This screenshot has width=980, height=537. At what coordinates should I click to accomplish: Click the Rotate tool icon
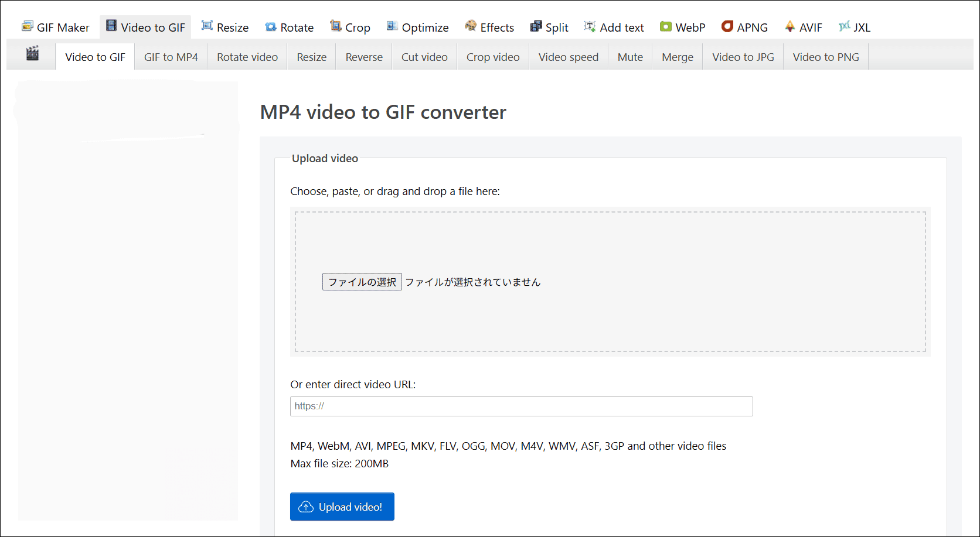(270, 27)
